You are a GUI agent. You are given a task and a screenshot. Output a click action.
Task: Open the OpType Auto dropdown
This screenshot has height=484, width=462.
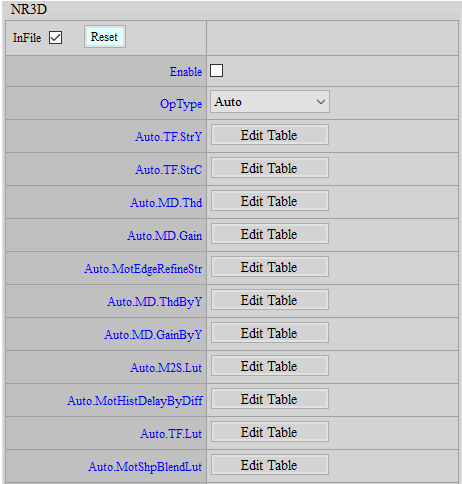coord(270,102)
